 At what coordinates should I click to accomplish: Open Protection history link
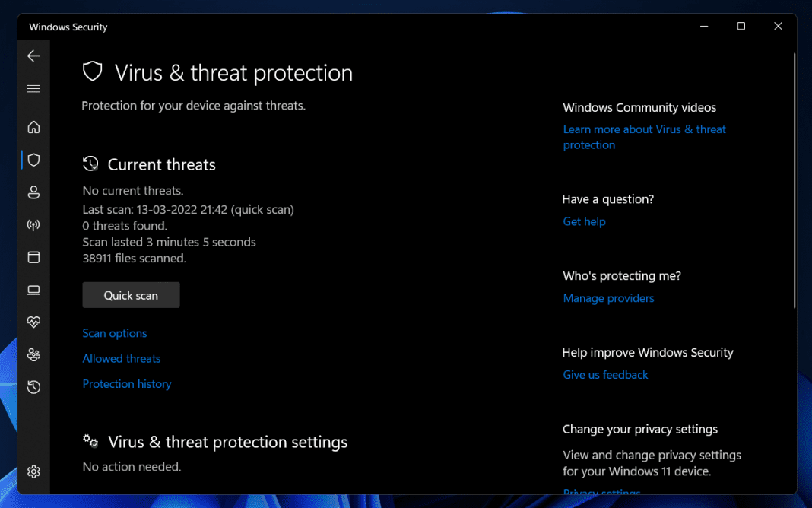point(126,383)
